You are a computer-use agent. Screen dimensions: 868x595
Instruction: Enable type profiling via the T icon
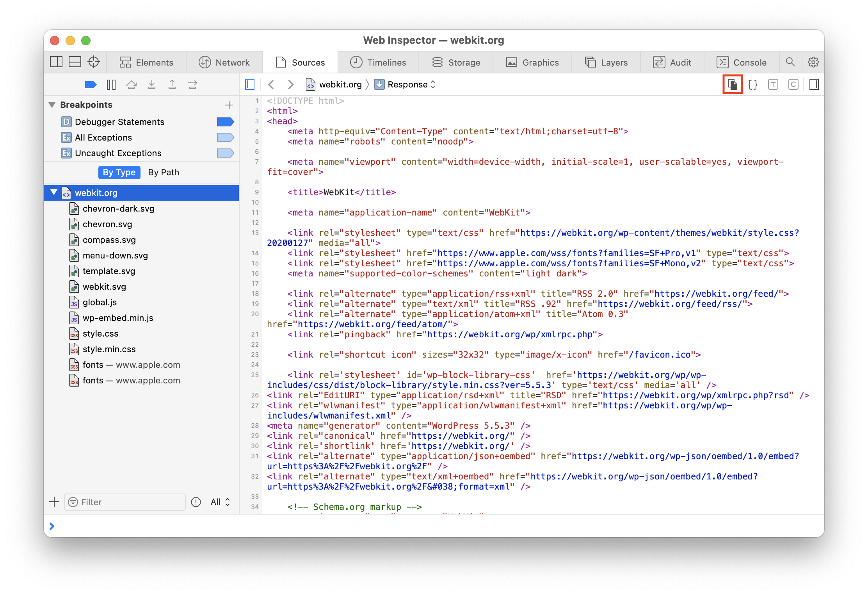tap(773, 84)
